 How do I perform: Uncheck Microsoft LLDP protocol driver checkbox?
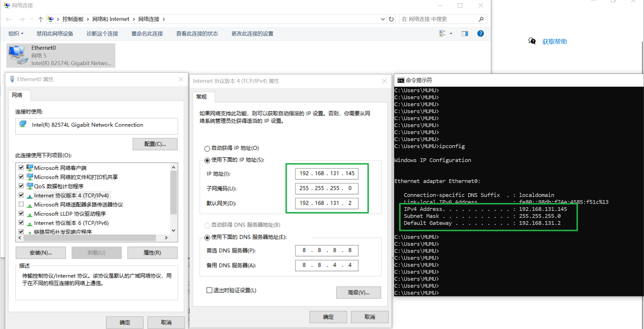pos(21,214)
